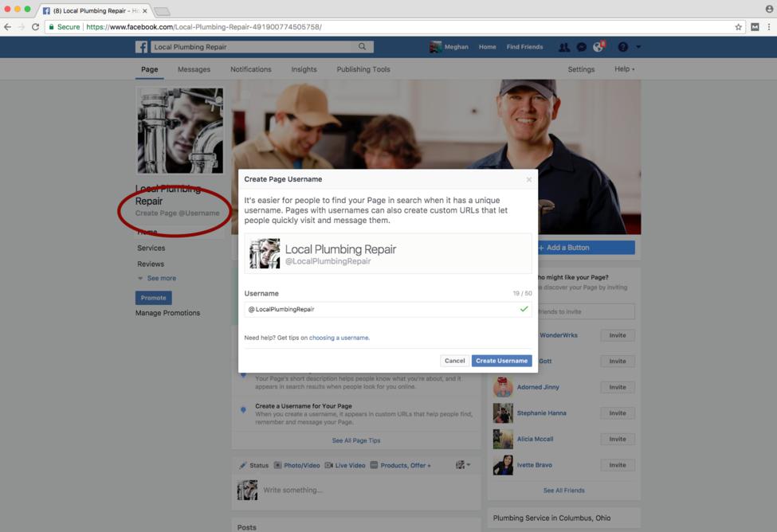This screenshot has width=777, height=532.
Task: Open page Settings
Action: coord(581,69)
